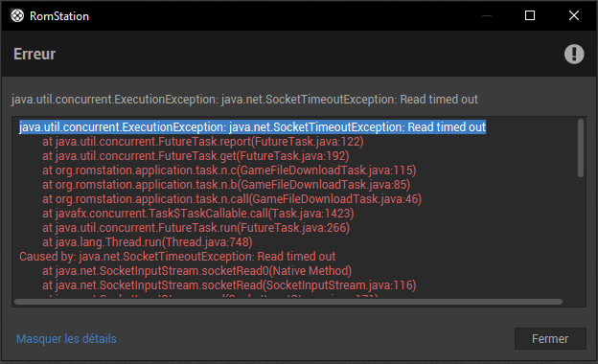This screenshot has width=598, height=364.
Task: Click the error summary text above details box
Action: coord(244,99)
